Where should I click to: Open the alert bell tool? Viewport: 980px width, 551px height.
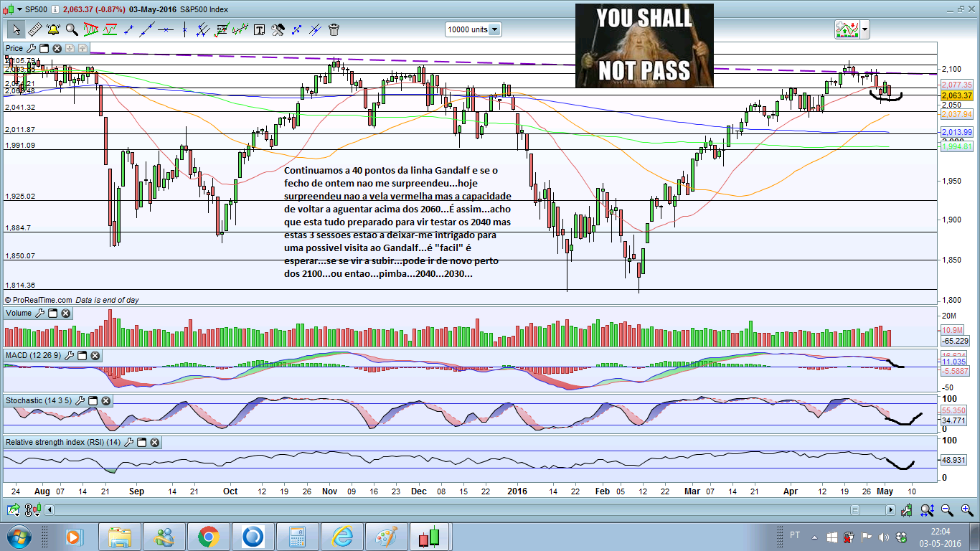[53, 29]
